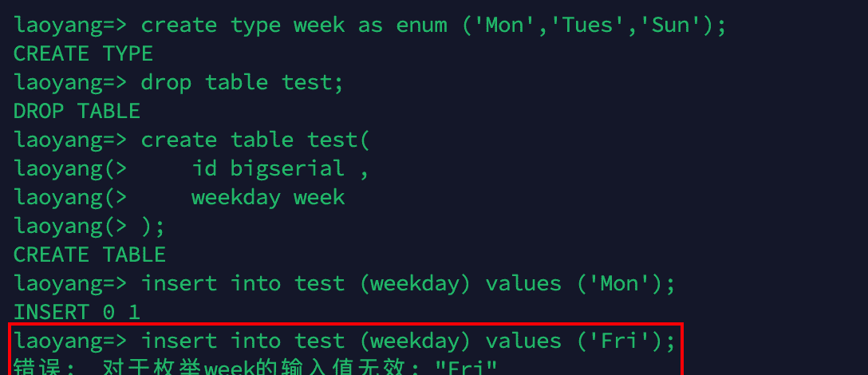The image size is (868, 375).
Task: Click the 'Mon' value in the enum list
Action: [x=503, y=25]
